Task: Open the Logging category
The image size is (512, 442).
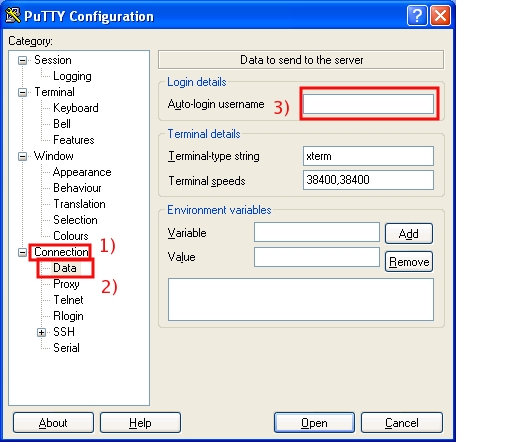Action: (72, 76)
